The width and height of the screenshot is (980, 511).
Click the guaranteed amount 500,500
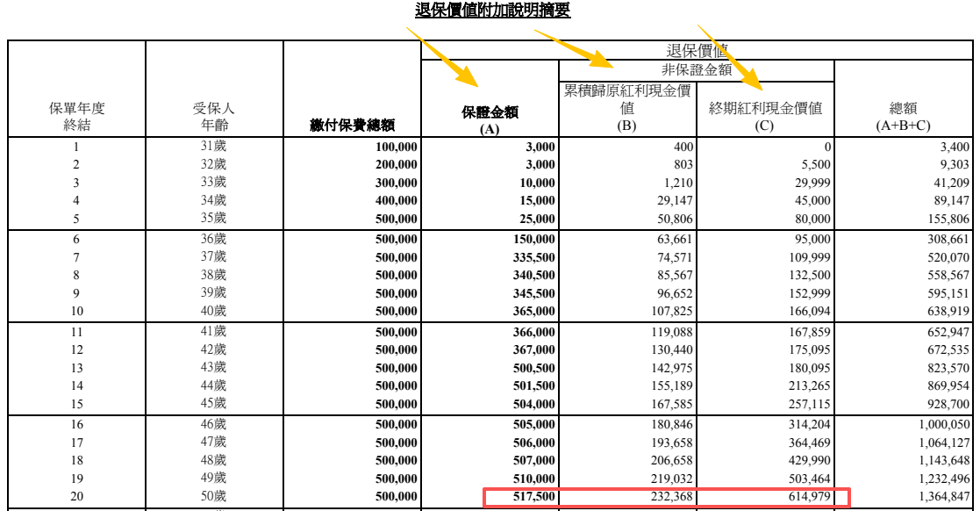pos(533,368)
